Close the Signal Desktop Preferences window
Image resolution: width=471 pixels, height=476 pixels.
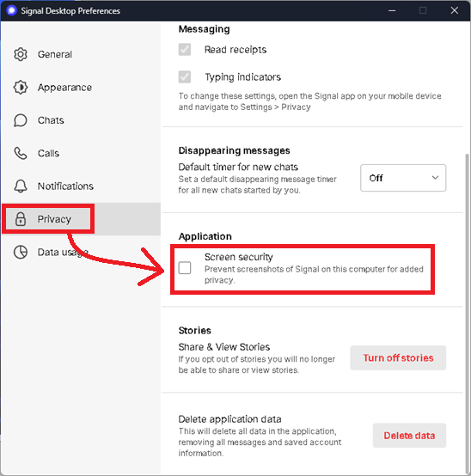(x=455, y=10)
